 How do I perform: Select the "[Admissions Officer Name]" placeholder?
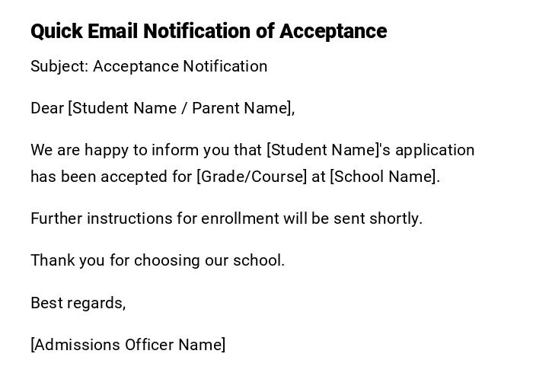point(128,345)
